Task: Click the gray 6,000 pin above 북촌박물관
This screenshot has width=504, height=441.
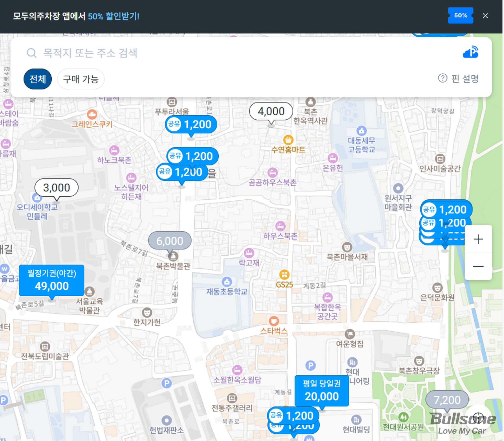Action: [170, 241]
